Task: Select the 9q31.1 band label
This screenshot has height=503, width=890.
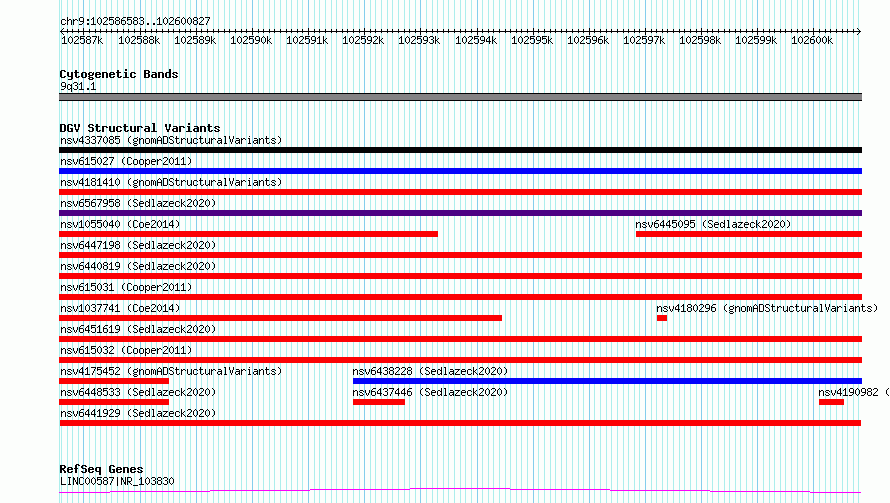Action: [x=78, y=86]
